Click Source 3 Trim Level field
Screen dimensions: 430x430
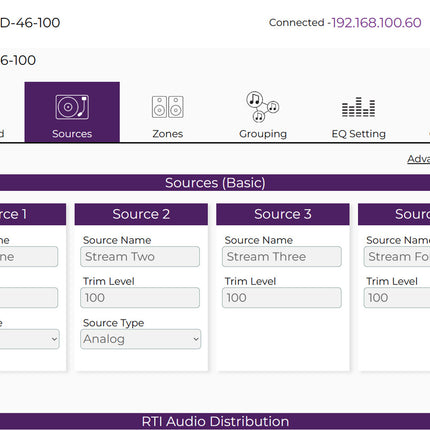(x=282, y=298)
